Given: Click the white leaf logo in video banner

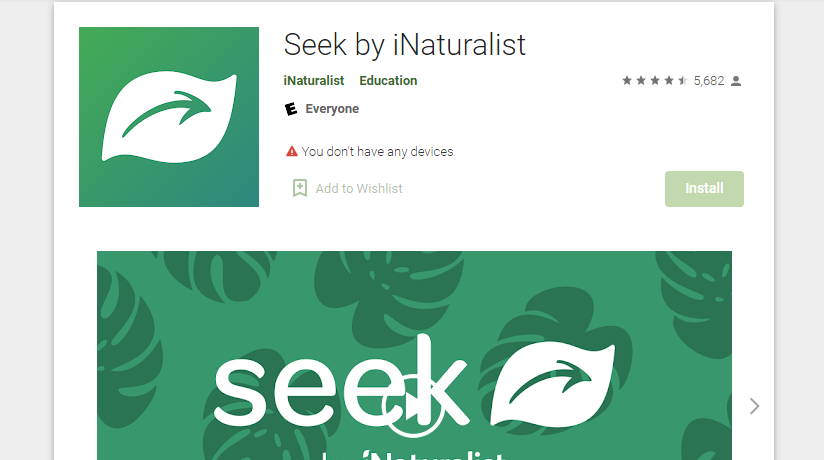Looking at the screenshot, I should pos(552,384).
